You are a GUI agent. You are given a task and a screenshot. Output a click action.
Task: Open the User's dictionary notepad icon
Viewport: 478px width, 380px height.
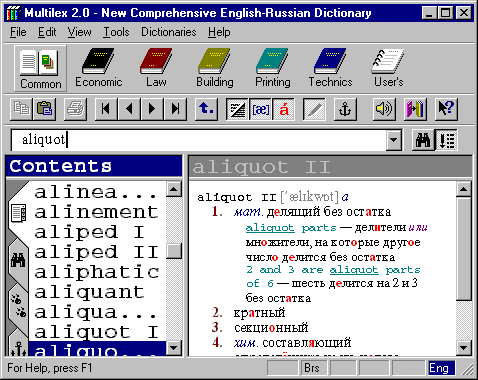point(388,68)
